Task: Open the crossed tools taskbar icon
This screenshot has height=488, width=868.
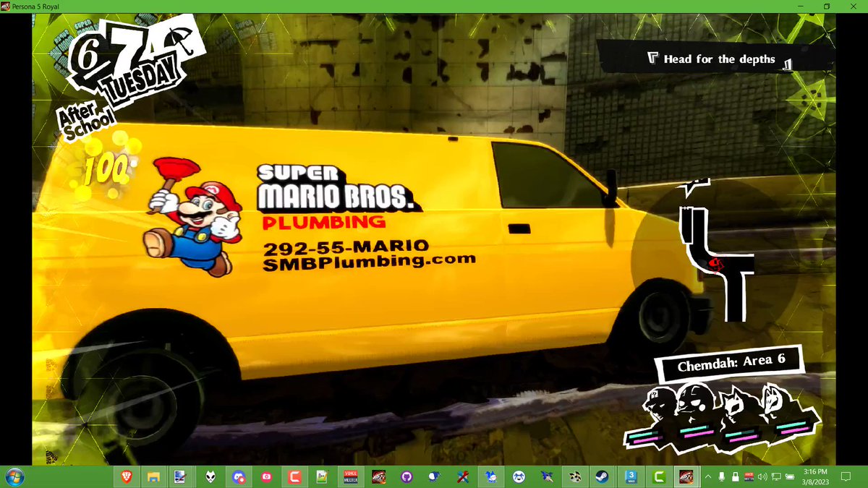Action: pos(461,477)
